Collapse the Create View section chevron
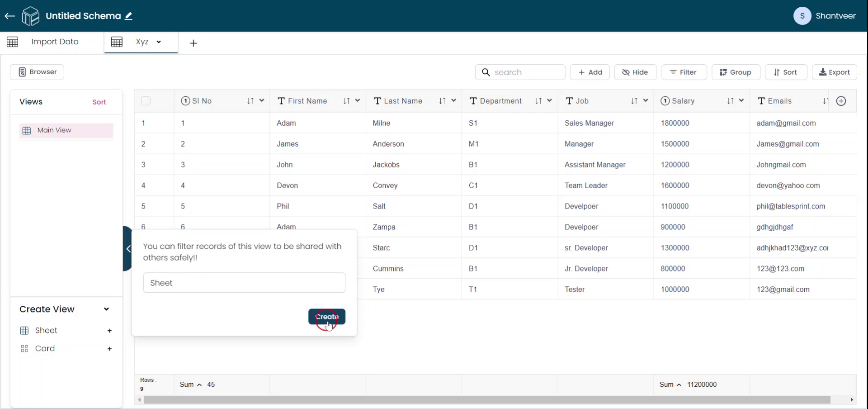This screenshot has height=409, width=868. click(x=106, y=309)
